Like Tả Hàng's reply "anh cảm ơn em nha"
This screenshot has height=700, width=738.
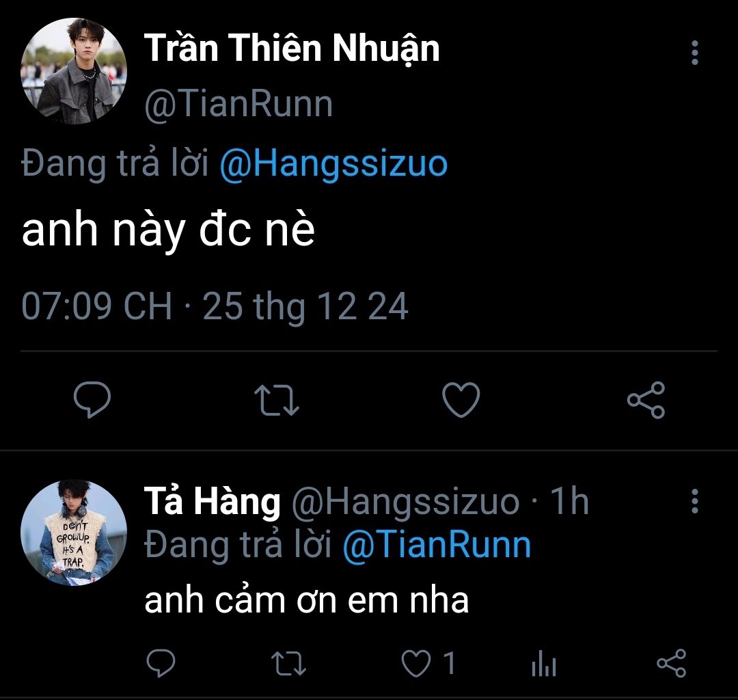(x=416, y=663)
